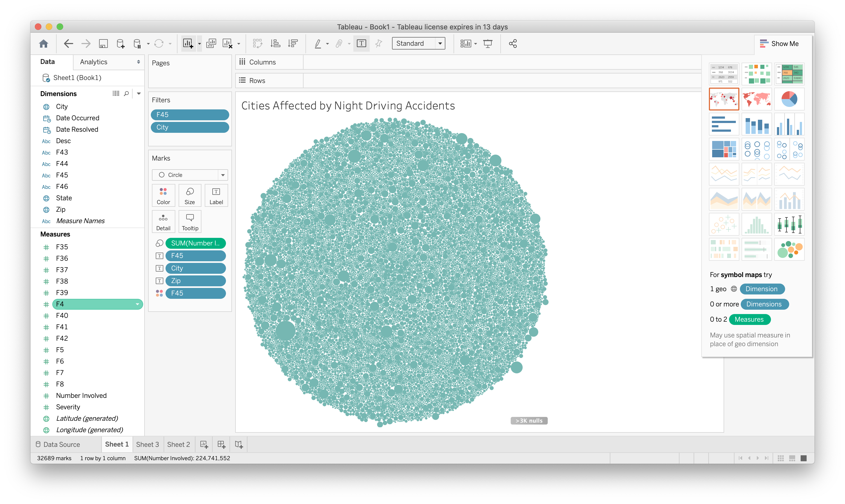This screenshot has height=504, width=845.
Task: Toggle the Show Mark Labels button
Action: click(361, 44)
